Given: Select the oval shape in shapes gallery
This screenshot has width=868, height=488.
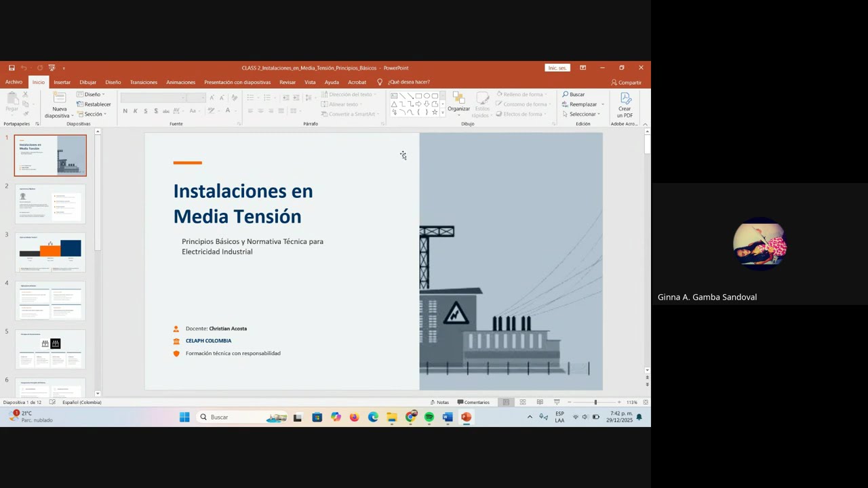Looking at the screenshot, I should [x=427, y=96].
